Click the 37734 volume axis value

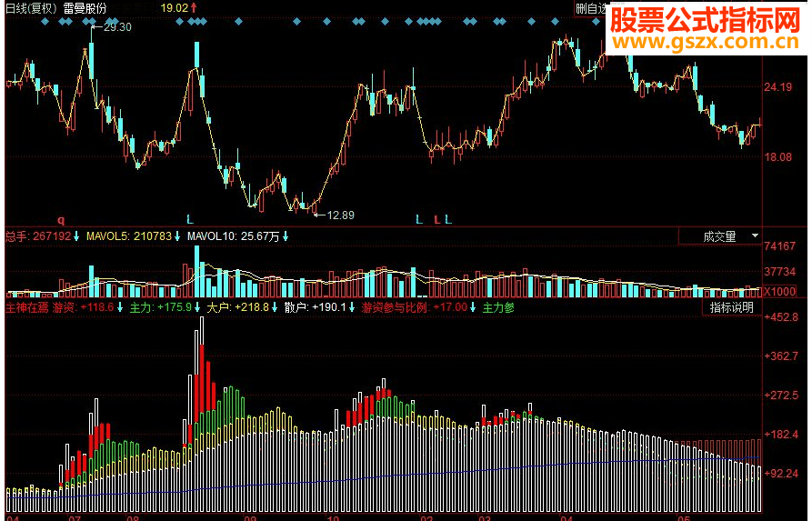pos(780,272)
